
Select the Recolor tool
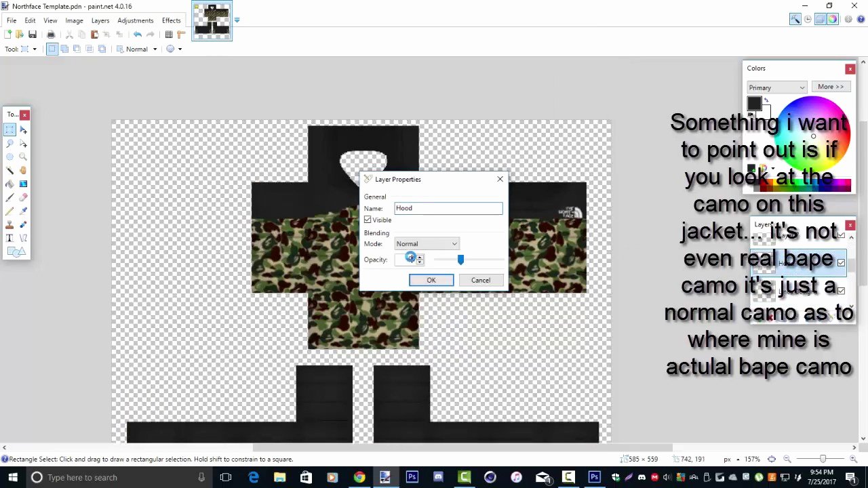click(x=23, y=224)
